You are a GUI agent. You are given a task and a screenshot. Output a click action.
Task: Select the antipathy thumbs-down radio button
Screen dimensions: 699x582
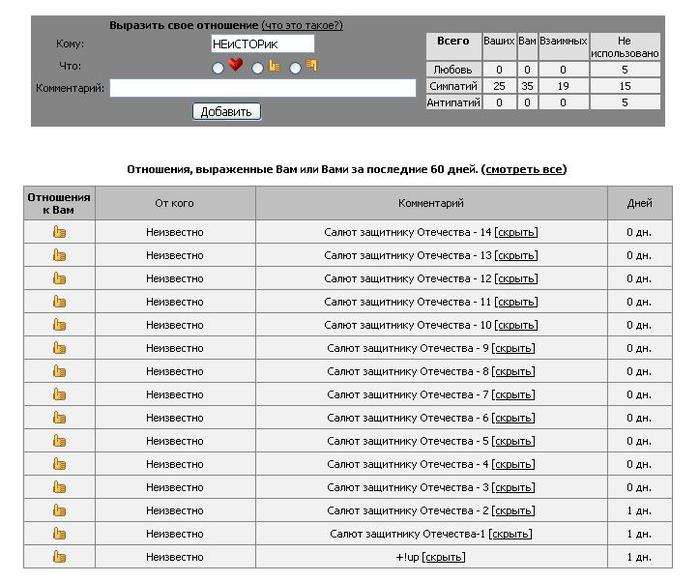tap(295, 68)
